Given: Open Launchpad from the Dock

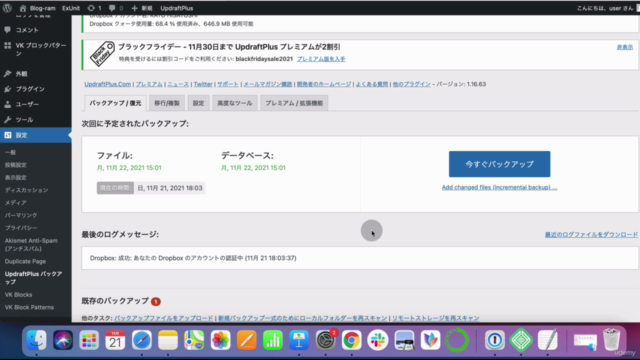Looking at the screenshot, I should point(89,340).
